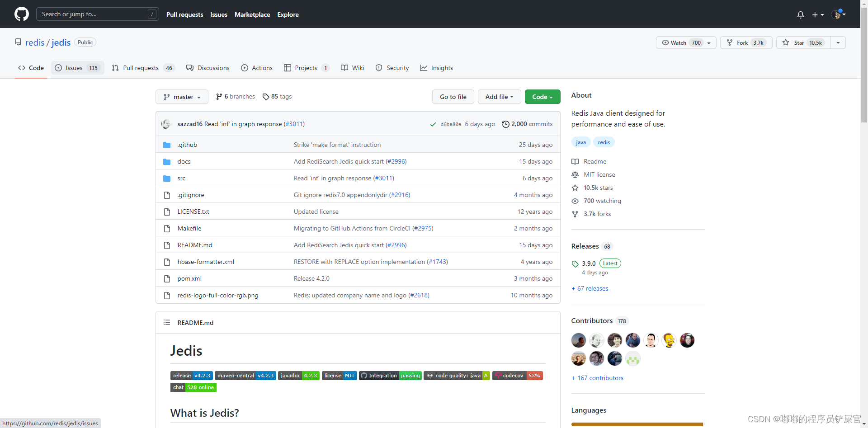The width and height of the screenshot is (868, 428).
Task: Expand the star lists dropdown arrow
Action: [838, 42]
